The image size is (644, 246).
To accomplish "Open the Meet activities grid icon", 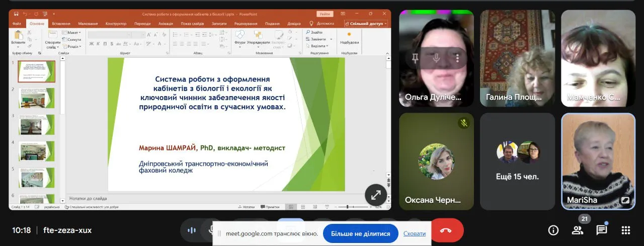I will pos(626,230).
